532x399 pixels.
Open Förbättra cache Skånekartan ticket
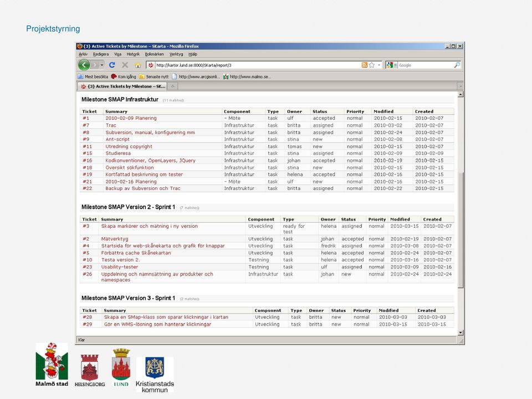(136, 253)
